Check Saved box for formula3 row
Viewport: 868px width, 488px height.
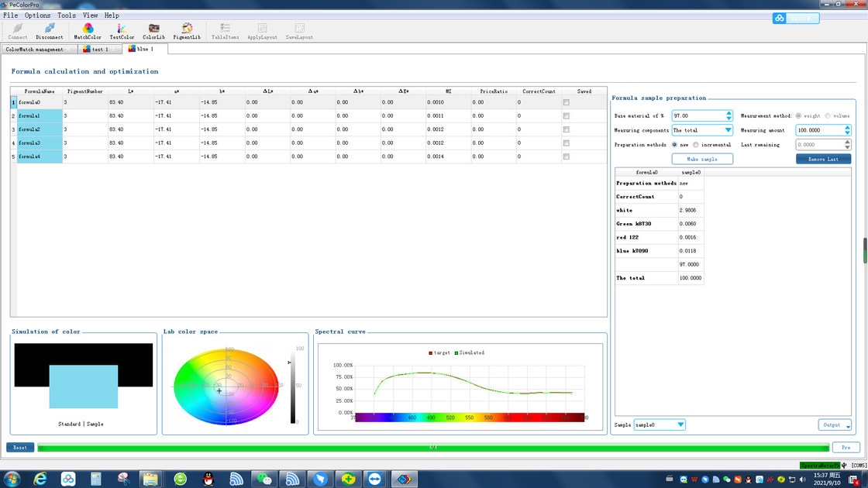click(566, 143)
